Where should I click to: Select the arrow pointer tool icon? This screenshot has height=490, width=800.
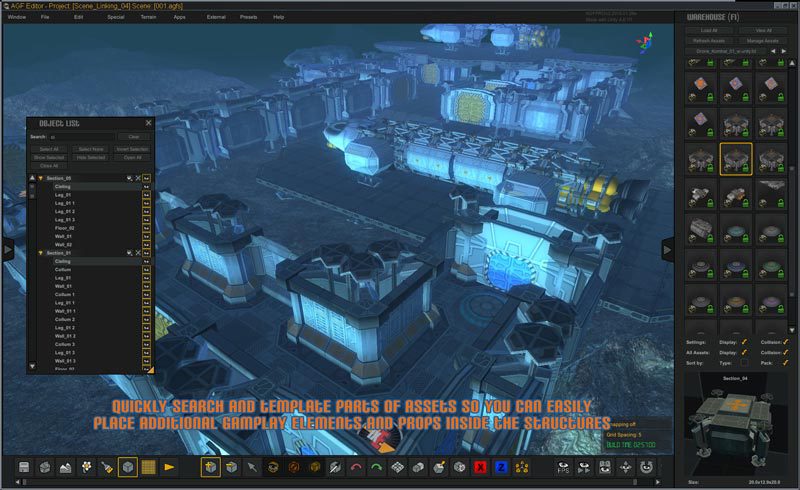(x=252, y=467)
